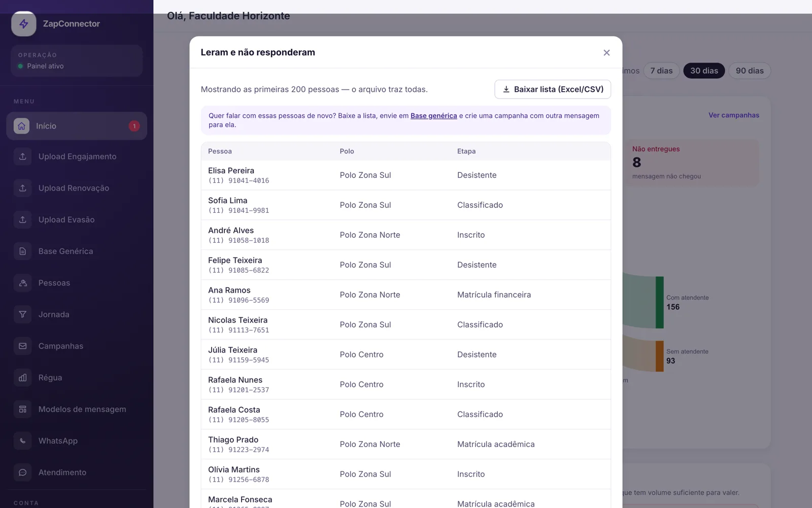The image size is (812, 508).
Task: Click the Upload Renovação upload icon
Action: [x=22, y=188]
